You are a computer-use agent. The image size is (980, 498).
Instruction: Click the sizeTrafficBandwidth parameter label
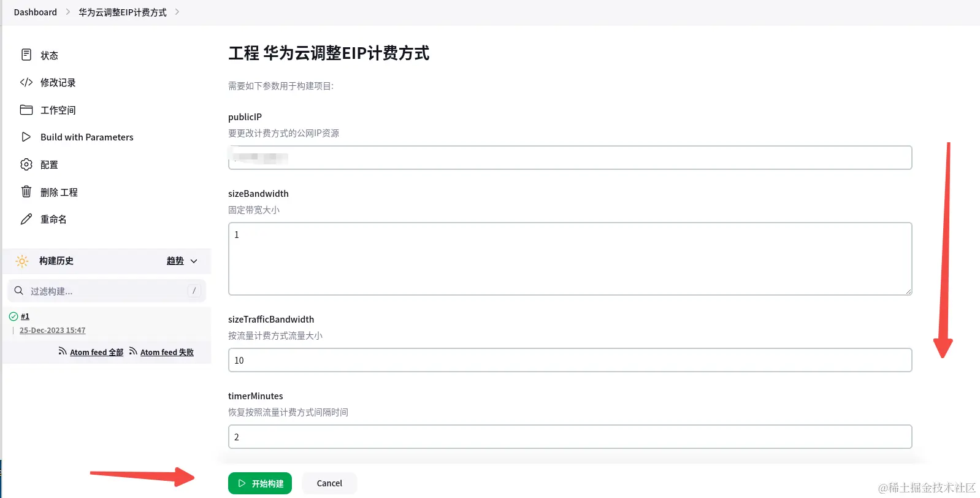(x=271, y=319)
